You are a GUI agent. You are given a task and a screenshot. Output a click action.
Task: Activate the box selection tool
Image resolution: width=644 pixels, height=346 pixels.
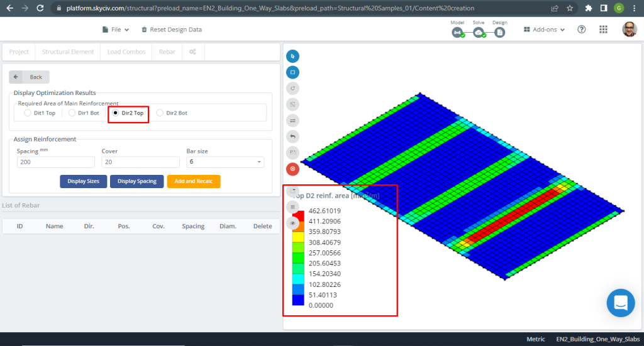(x=292, y=72)
